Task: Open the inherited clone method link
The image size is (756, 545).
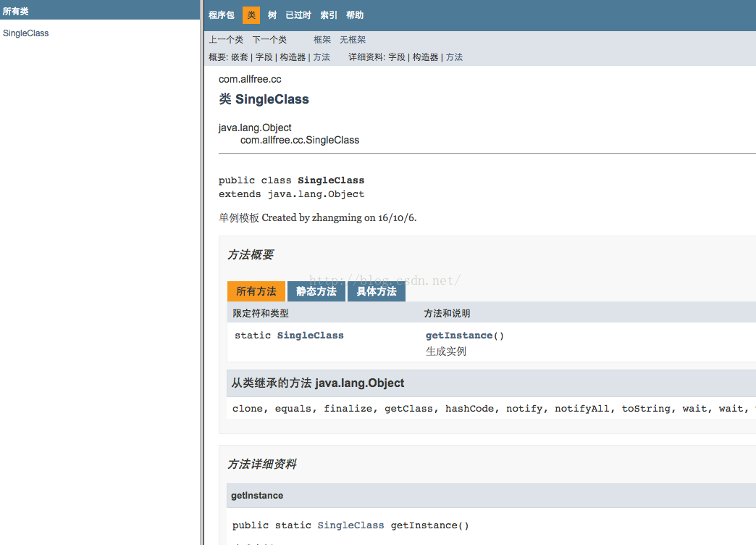Action: [x=247, y=408]
